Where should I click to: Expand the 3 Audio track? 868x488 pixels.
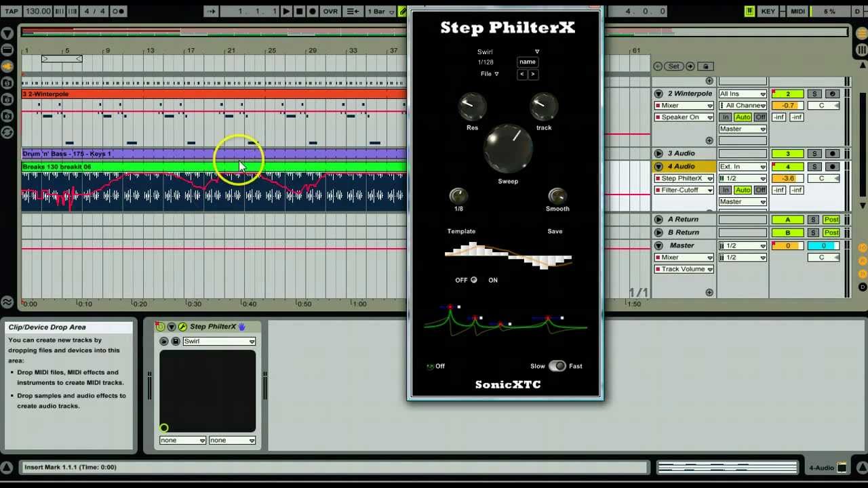point(658,154)
